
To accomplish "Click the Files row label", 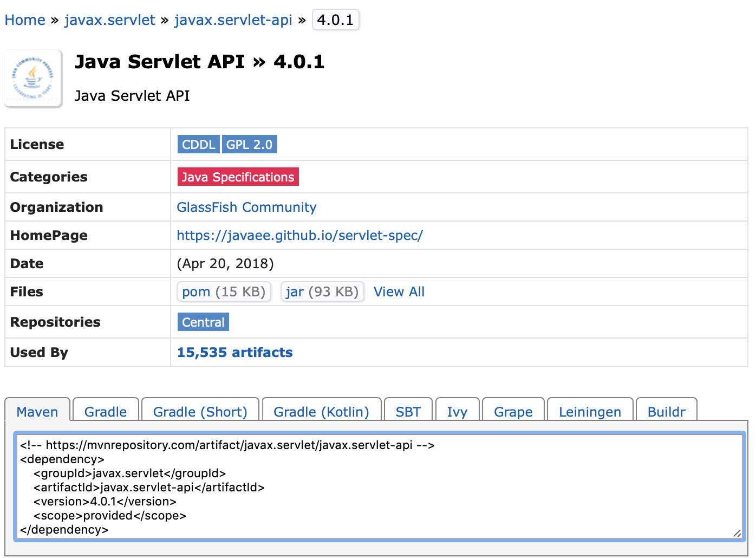I will (x=27, y=291).
